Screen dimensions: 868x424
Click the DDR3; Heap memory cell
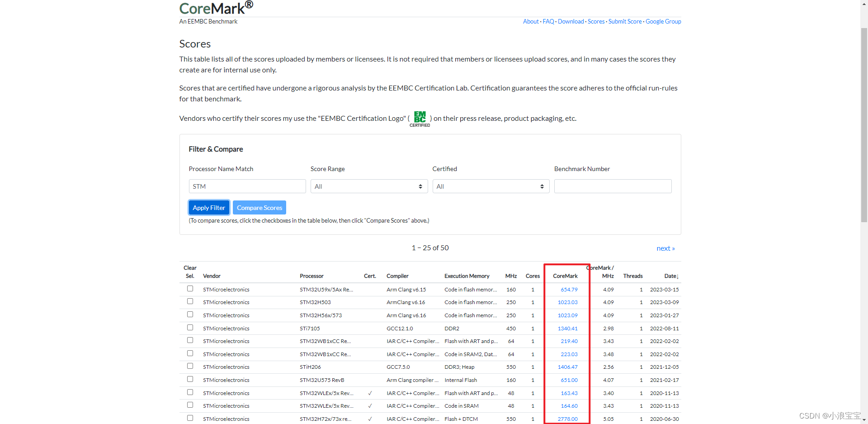pyautogui.click(x=459, y=367)
